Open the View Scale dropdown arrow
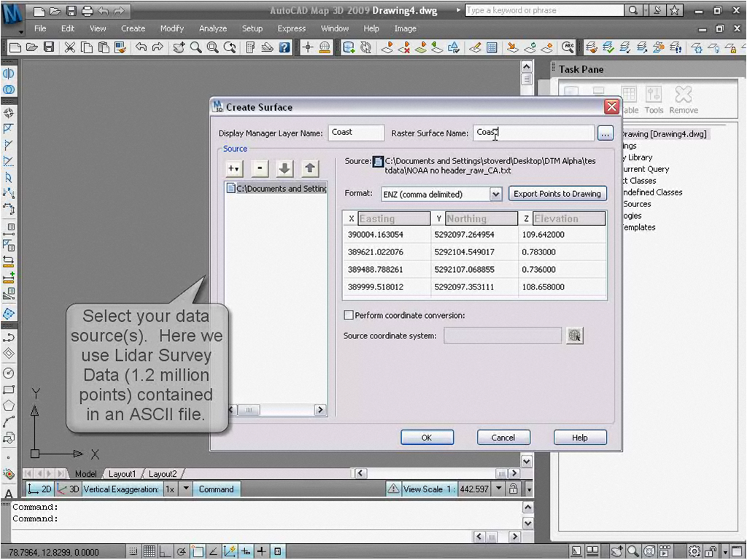The image size is (747, 560). tap(499, 489)
